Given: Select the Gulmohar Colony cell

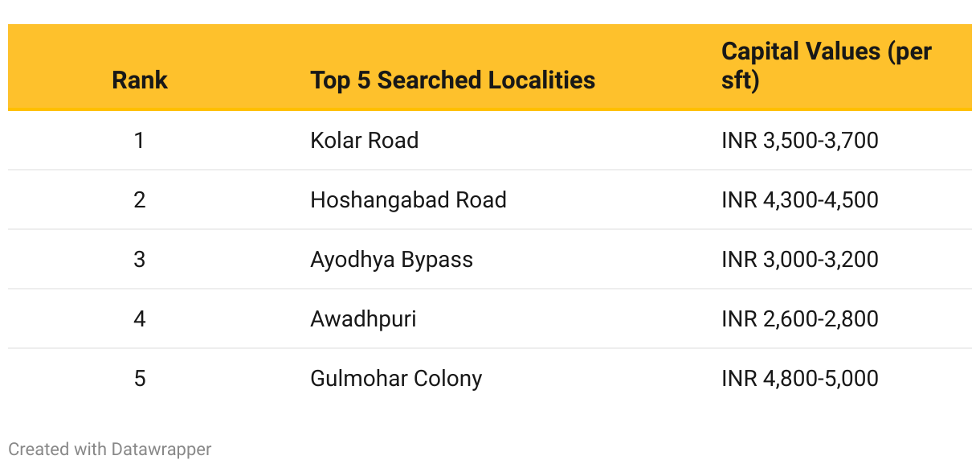Looking at the screenshot, I should (x=396, y=378).
